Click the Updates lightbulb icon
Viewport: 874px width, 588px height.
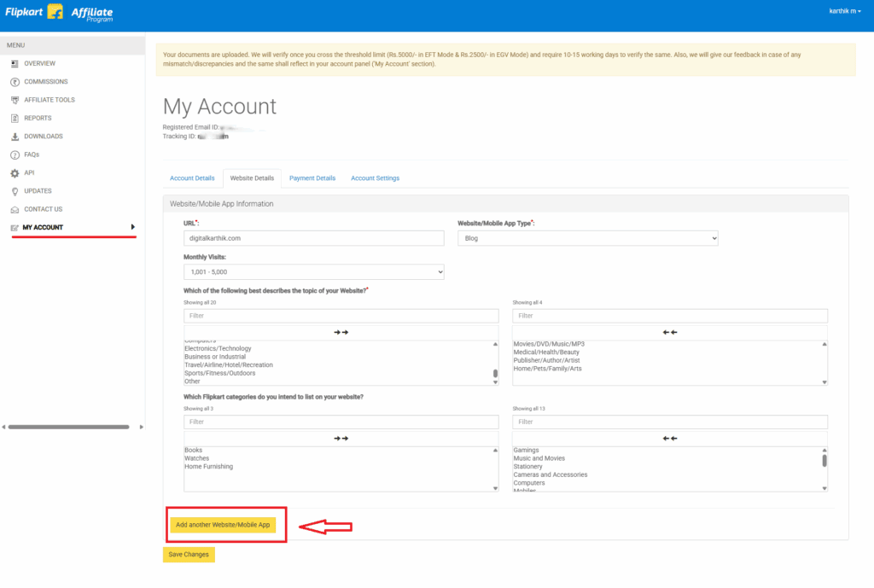tap(15, 191)
